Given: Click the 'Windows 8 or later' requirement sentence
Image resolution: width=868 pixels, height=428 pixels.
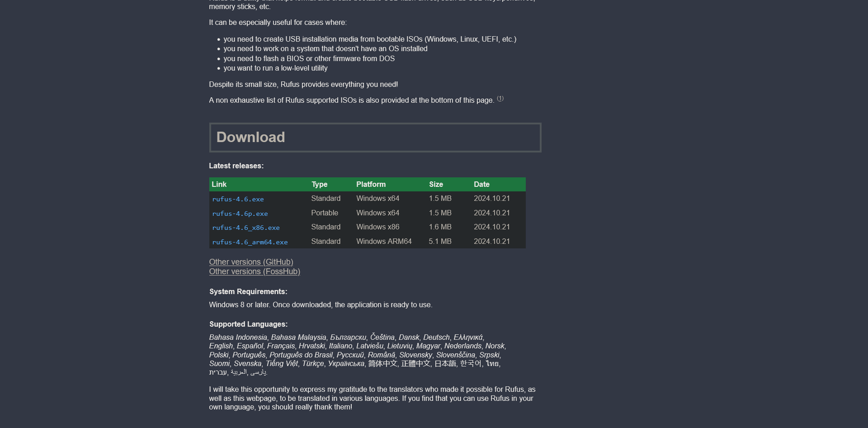Looking at the screenshot, I should pyautogui.click(x=321, y=304).
